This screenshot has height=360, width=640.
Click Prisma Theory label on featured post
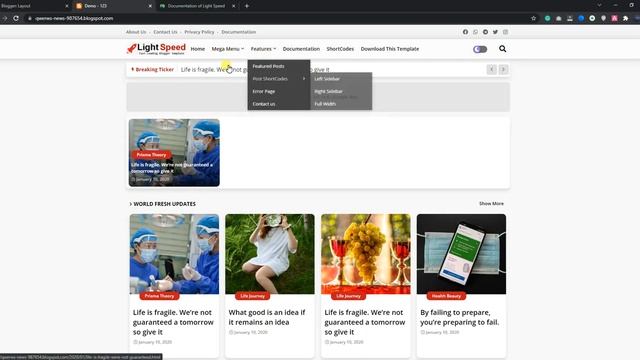tap(151, 155)
